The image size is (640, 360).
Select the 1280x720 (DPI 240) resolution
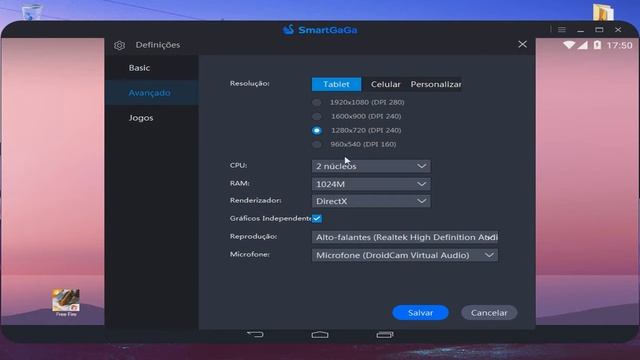pos(317,131)
